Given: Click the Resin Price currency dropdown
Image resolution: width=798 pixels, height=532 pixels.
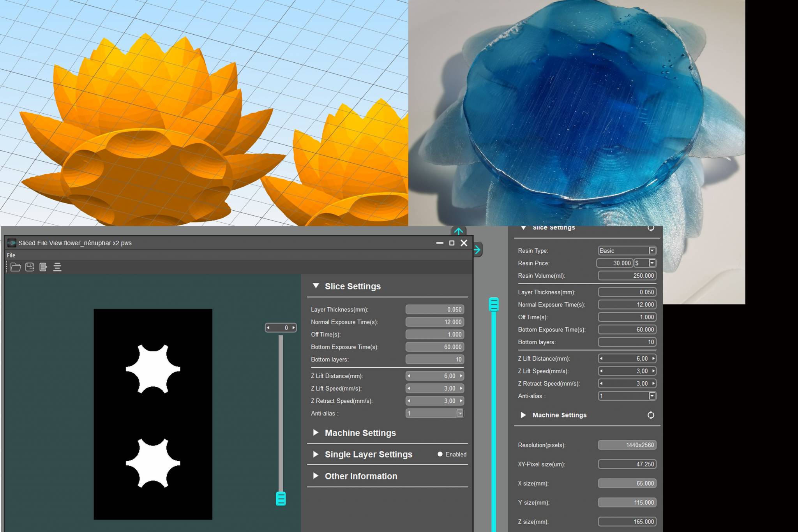Looking at the screenshot, I should (645, 263).
